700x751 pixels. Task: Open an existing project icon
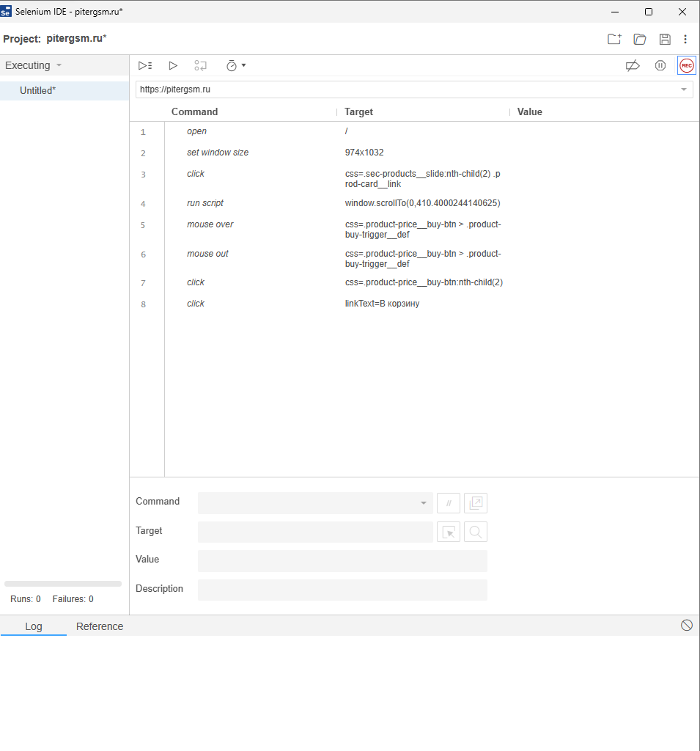tap(640, 40)
